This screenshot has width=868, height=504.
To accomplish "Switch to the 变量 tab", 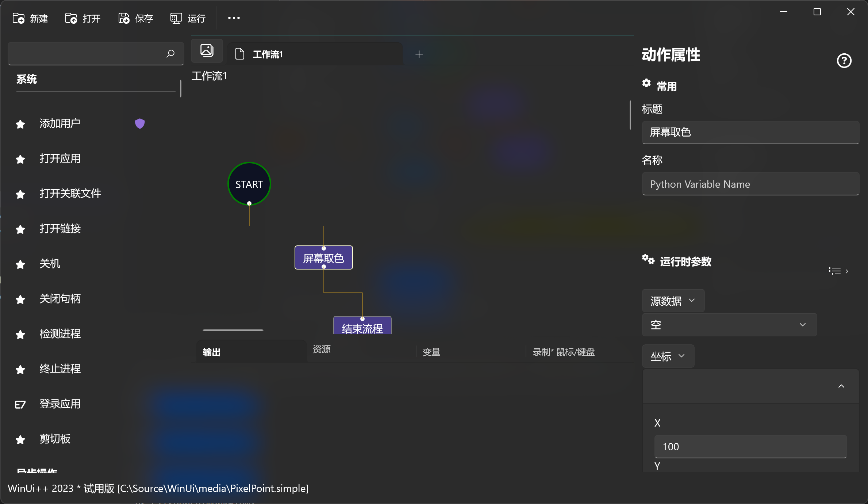I will (x=431, y=352).
